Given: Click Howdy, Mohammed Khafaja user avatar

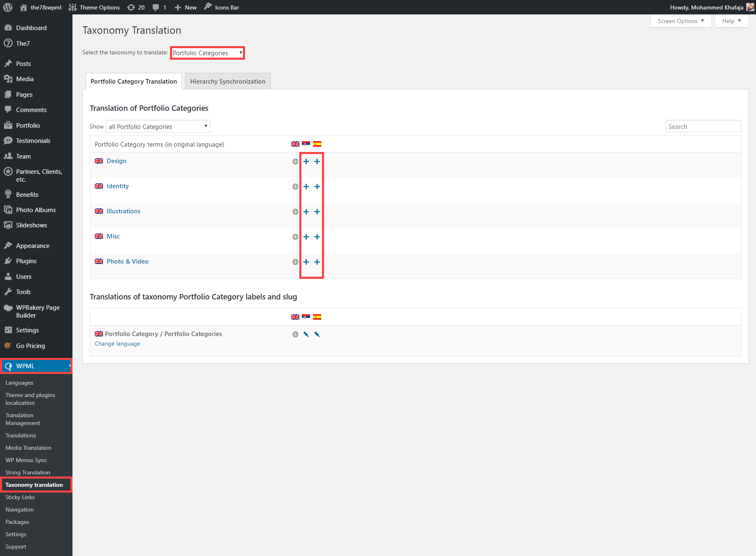Looking at the screenshot, I should click(x=750, y=7).
